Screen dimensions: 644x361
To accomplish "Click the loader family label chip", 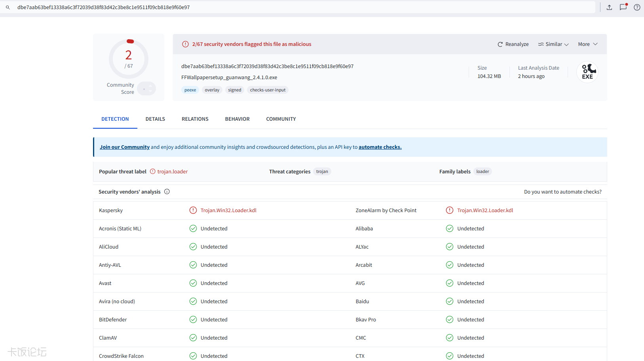I will tap(483, 171).
